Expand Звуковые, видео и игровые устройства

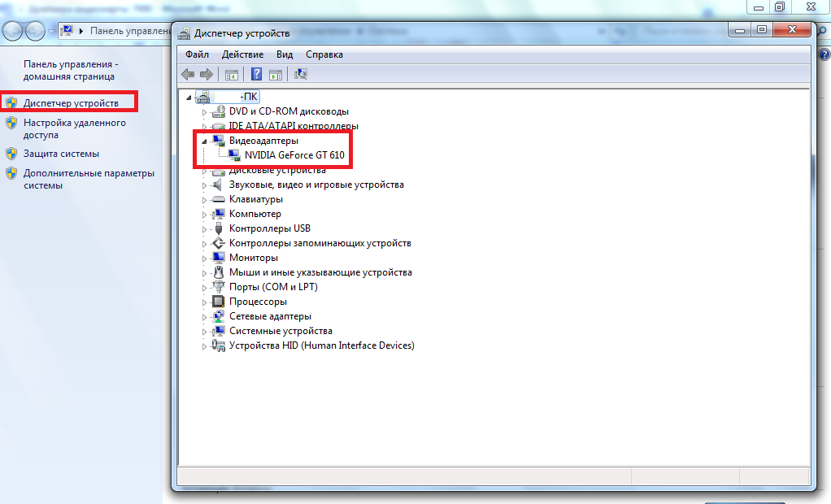[x=204, y=185]
